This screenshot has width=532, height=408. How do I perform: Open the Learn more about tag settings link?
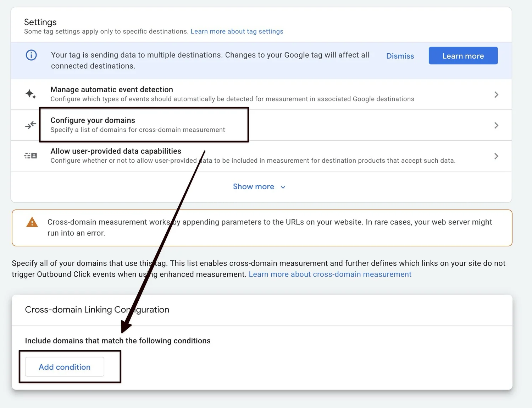coord(237,31)
